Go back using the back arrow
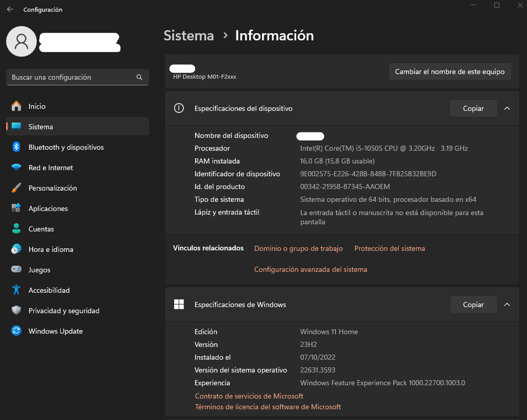Viewport: 527px width, 420px height. (10, 9)
